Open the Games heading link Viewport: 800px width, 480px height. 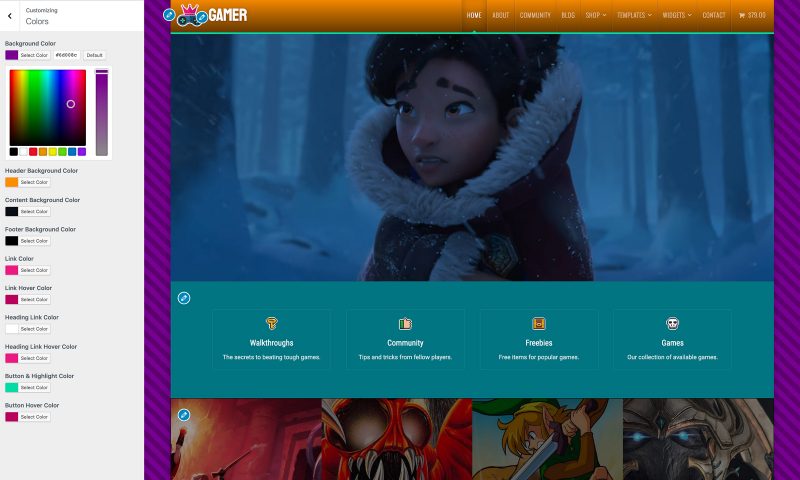coord(672,343)
